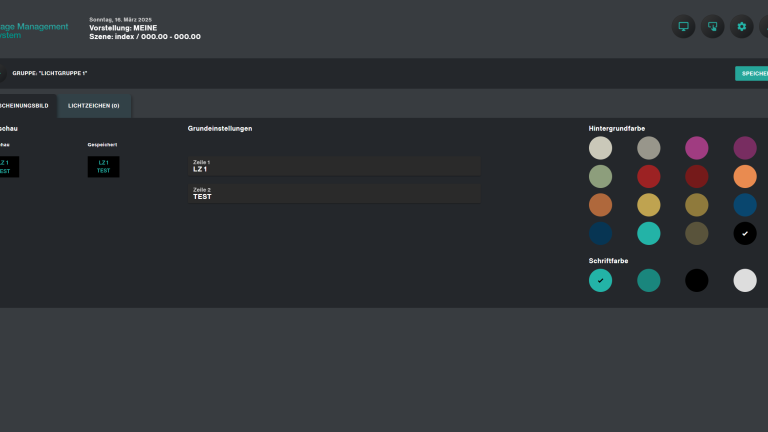Select the checked teal font color
This screenshot has height=432, width=768.
click(601, 281)
